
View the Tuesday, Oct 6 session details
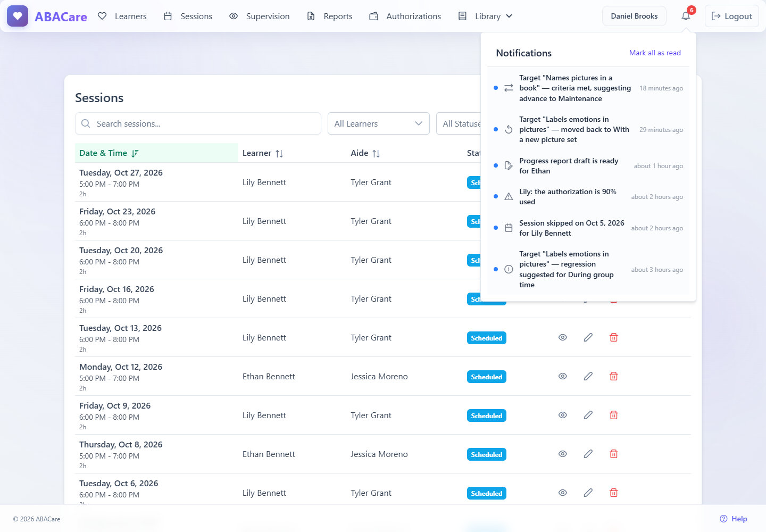tap(563, 493)
